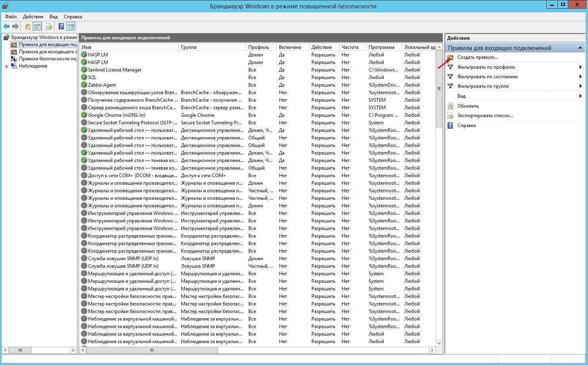Sort by the 'Имя' column header

[x=129, y=47]
